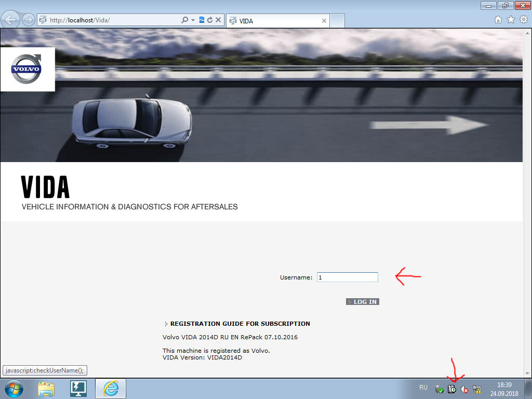Open the address bar dropdown arrow

pos(193,20)
